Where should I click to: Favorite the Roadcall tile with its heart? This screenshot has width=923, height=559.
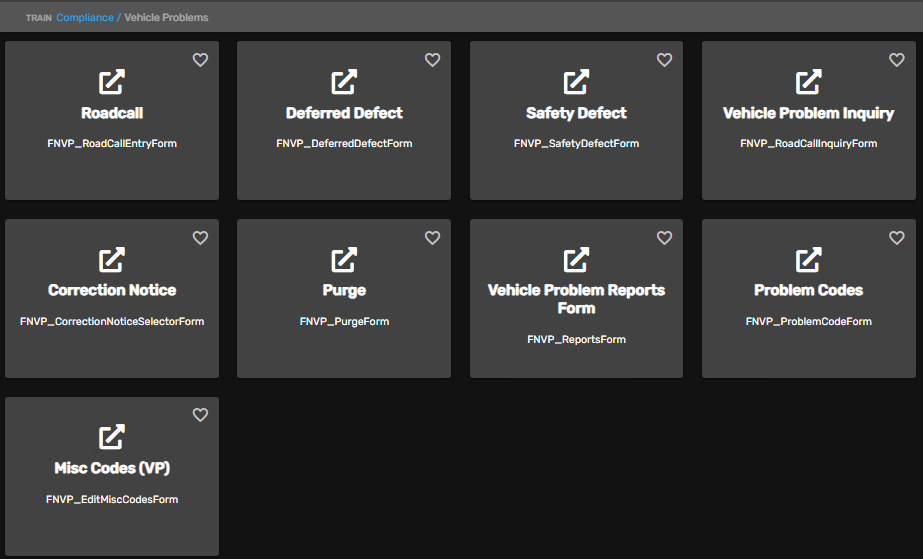point(200,60)
